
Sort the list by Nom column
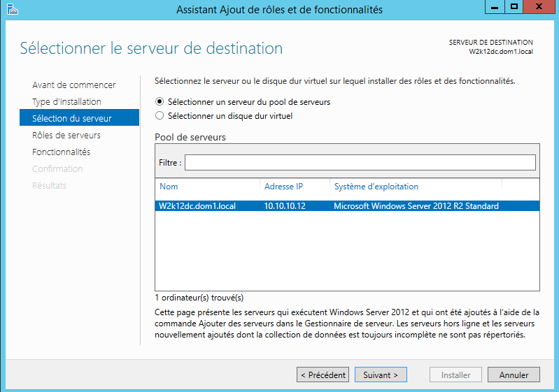point(206,187)
